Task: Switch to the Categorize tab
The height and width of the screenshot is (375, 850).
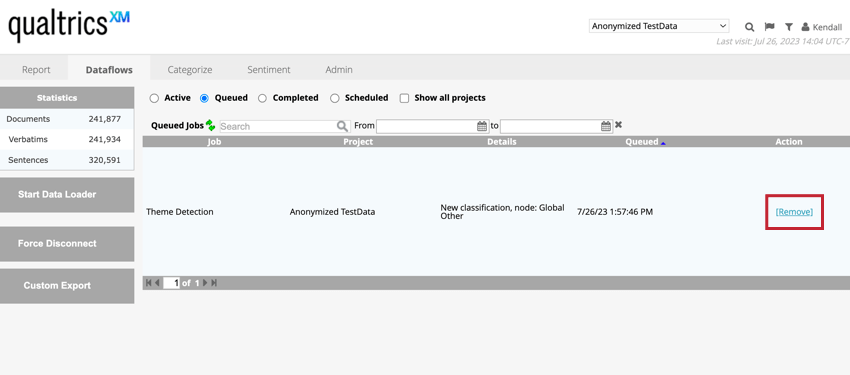Action: click(x=190, y=69)
